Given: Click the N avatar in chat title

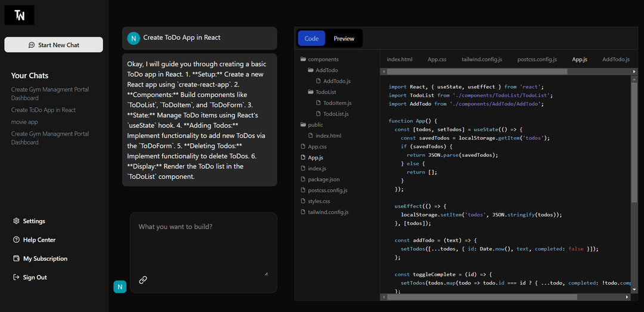Looking at the screenshot, I should tap(134, 38).
